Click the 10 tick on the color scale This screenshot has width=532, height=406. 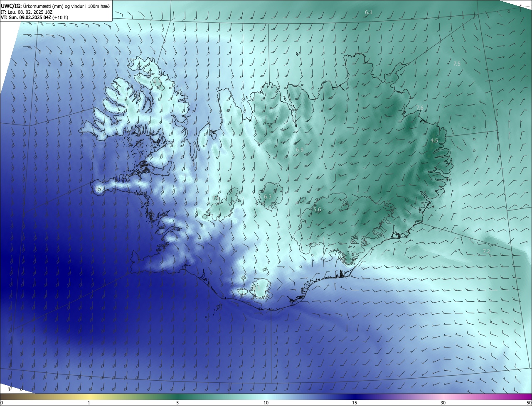click(266, 403)
